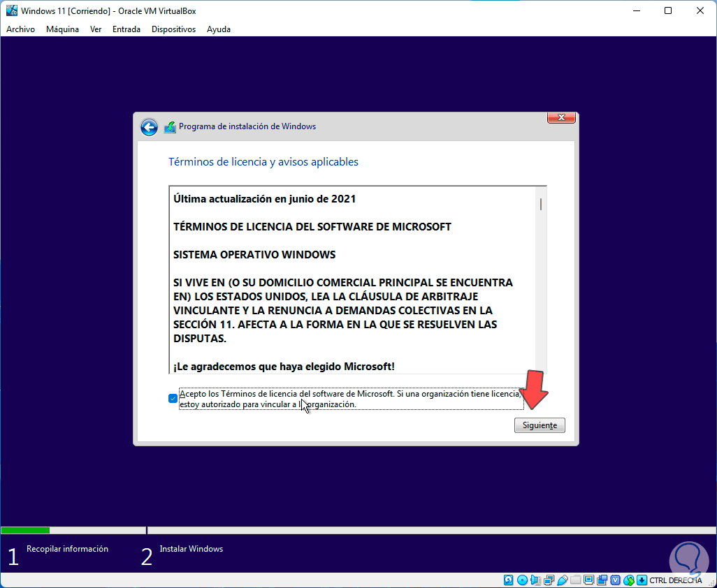Click the back arrow in the Windows installer
The image size is (717, 588).
pyautogui.click(x=149, y=127)
